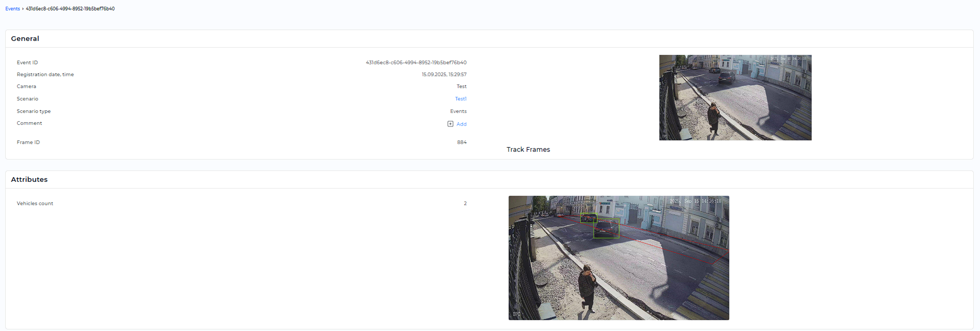Click the camera name value Test

point(461,87)
